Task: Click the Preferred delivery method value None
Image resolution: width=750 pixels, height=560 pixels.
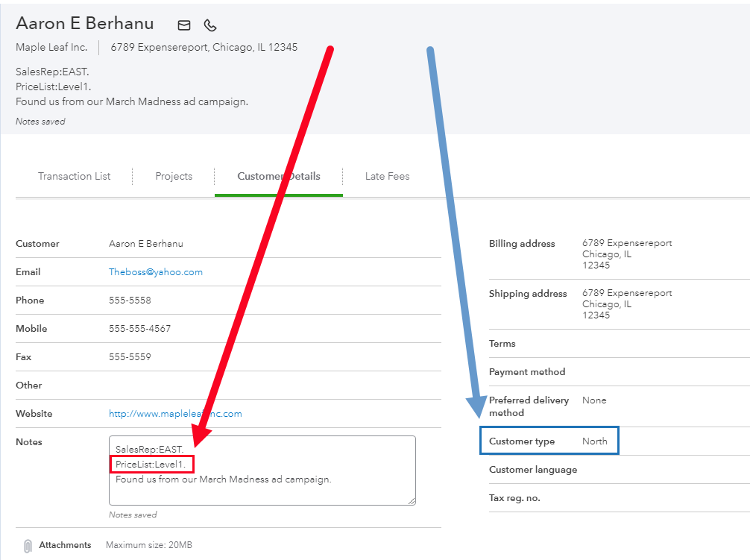Action: 594,400
